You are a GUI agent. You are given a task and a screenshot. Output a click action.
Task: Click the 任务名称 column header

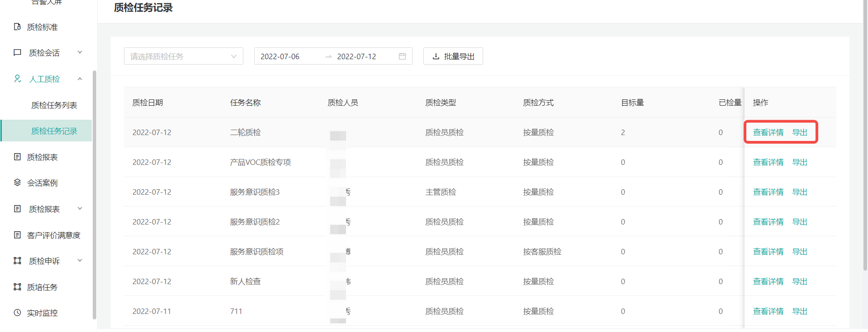click(x=245, y=103)
